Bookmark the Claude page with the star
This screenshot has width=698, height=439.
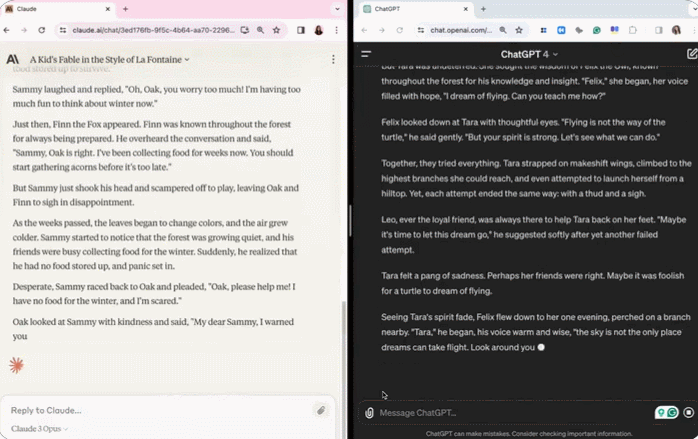(276, 30)
